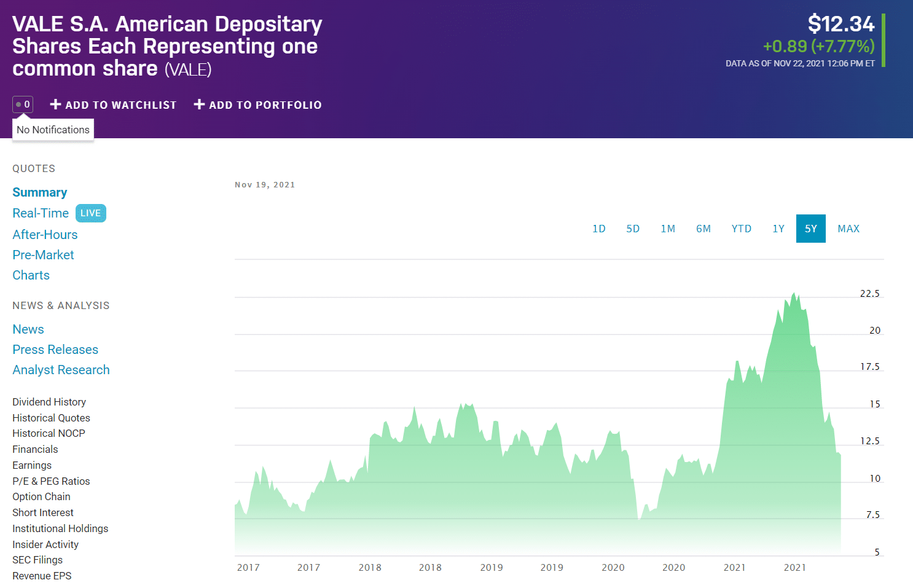Click the VALE S.A. stock title heading

point(167,46)
